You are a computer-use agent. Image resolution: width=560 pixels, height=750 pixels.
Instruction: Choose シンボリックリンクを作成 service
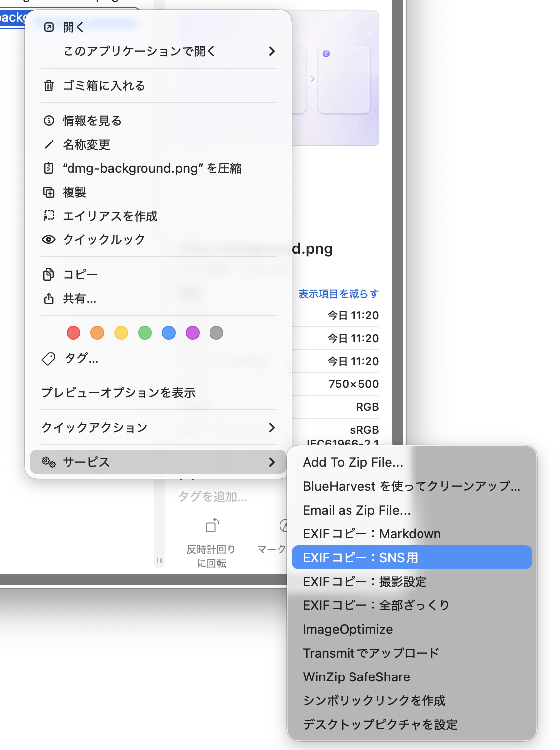pos(412,701)
